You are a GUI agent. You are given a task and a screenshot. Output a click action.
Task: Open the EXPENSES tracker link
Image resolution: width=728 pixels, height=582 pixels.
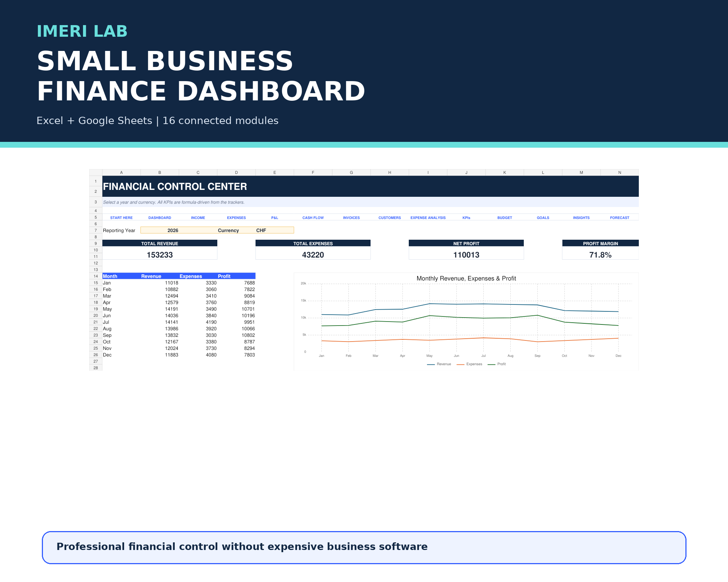point(236,218)
